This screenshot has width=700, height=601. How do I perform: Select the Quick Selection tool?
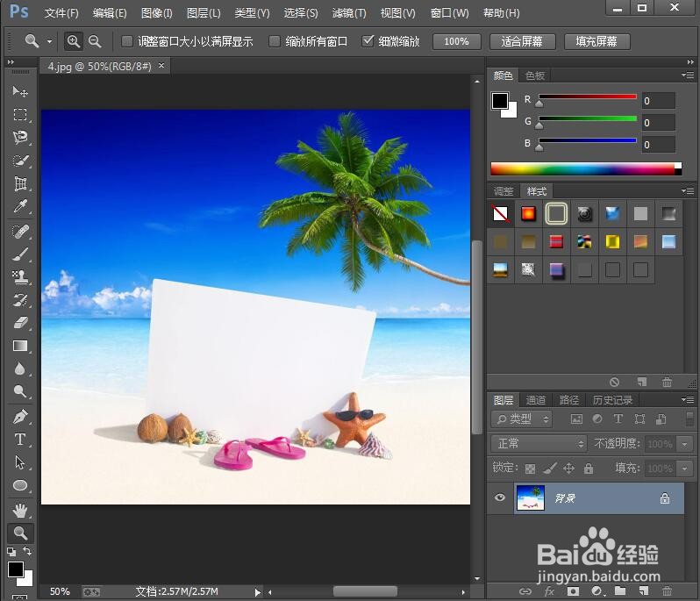pos(19,161)
